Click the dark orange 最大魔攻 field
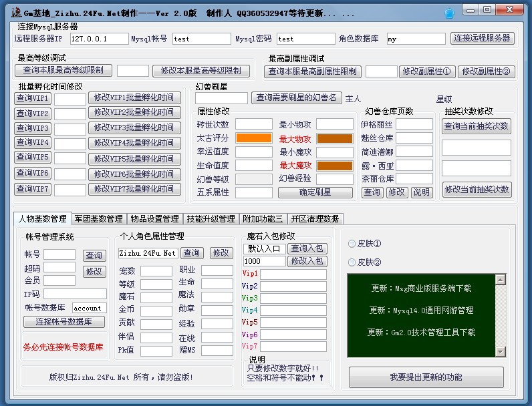Screen dimensions: 532x406 coord(335,166)
